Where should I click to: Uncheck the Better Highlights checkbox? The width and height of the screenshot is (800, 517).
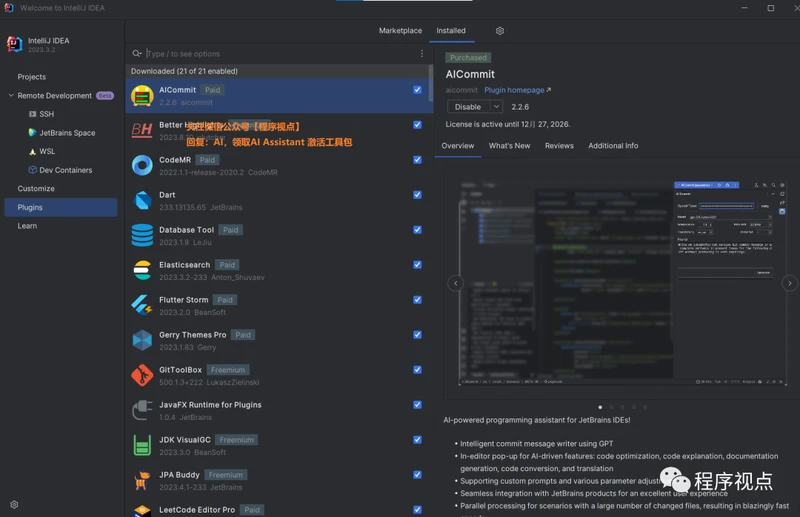[417, 125]
